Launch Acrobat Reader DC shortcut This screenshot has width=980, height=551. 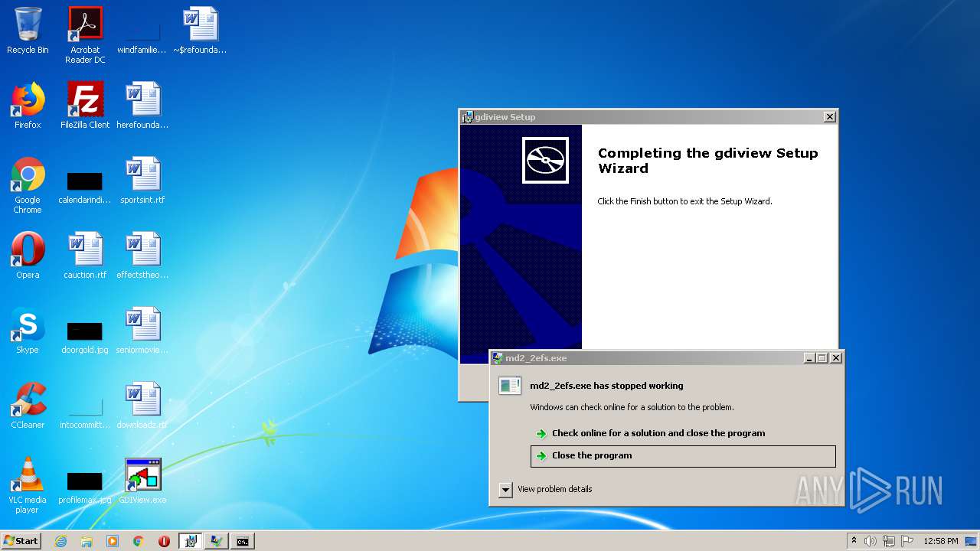coord(85,34)
